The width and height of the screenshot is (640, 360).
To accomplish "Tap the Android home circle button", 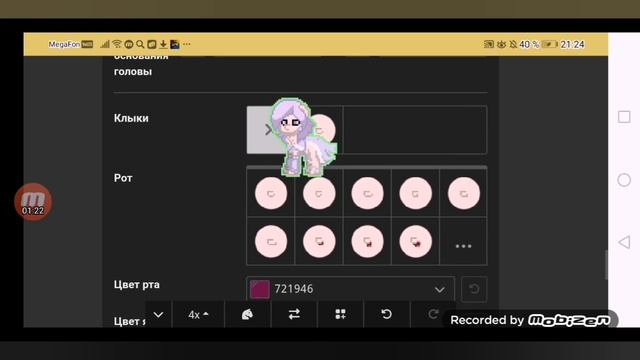I will pos(624,180).
